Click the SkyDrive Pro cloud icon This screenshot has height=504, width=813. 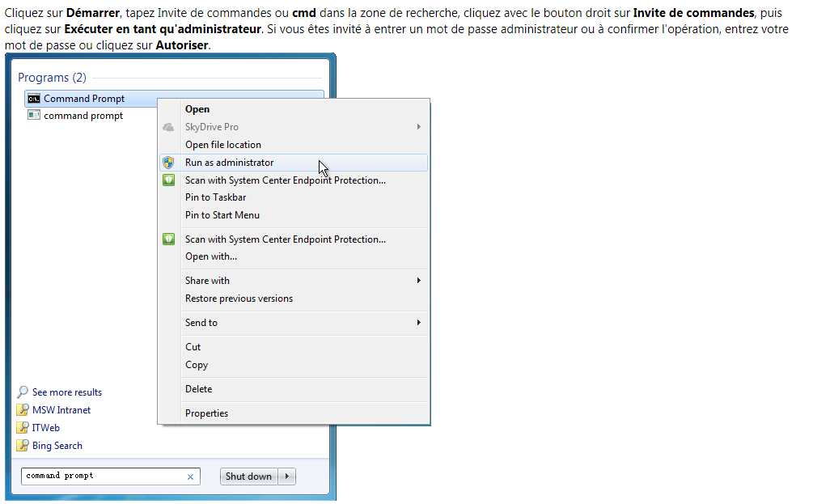tap(168, 127)
